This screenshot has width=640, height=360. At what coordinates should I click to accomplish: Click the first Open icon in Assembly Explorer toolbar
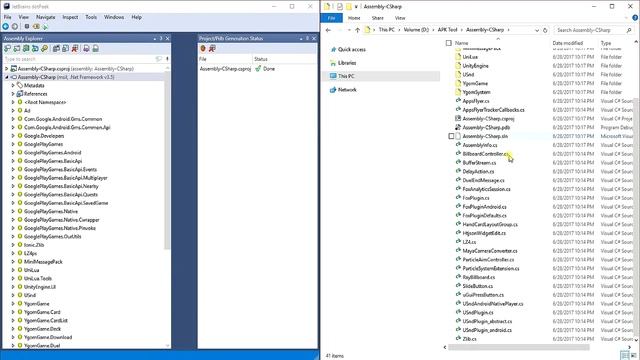coord(7,49)
